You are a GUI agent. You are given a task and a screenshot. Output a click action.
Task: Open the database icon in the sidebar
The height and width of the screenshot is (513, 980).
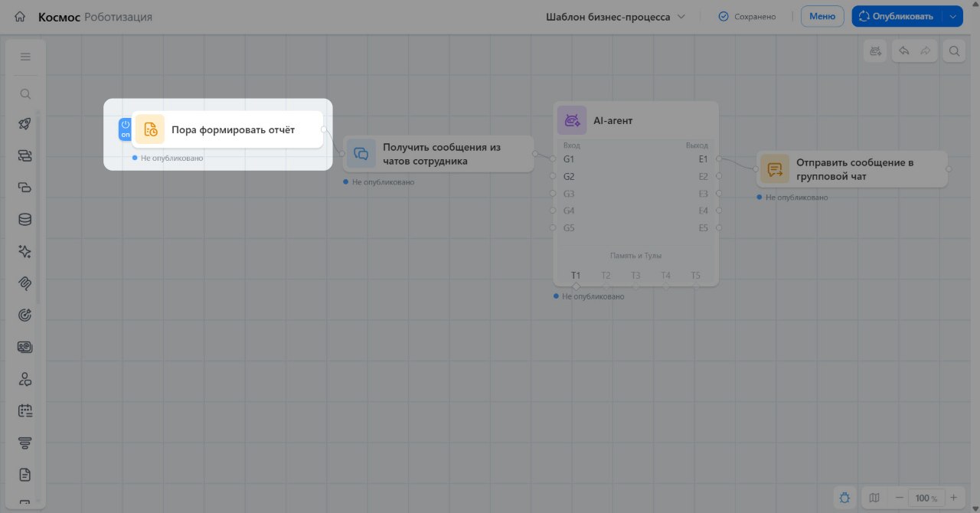coord(25,220)
